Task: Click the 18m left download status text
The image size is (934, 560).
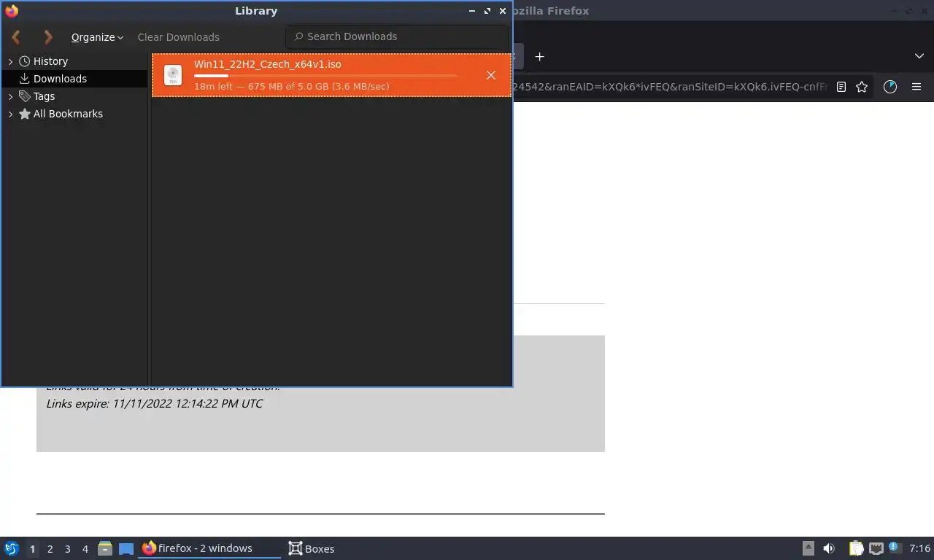Action: (x=292, y=87)
